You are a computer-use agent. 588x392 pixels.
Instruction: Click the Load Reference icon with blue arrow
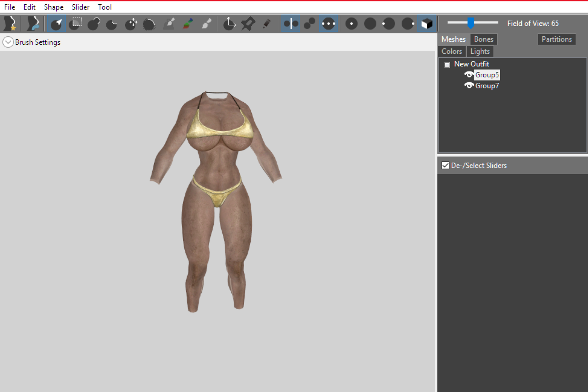[33, 24]
